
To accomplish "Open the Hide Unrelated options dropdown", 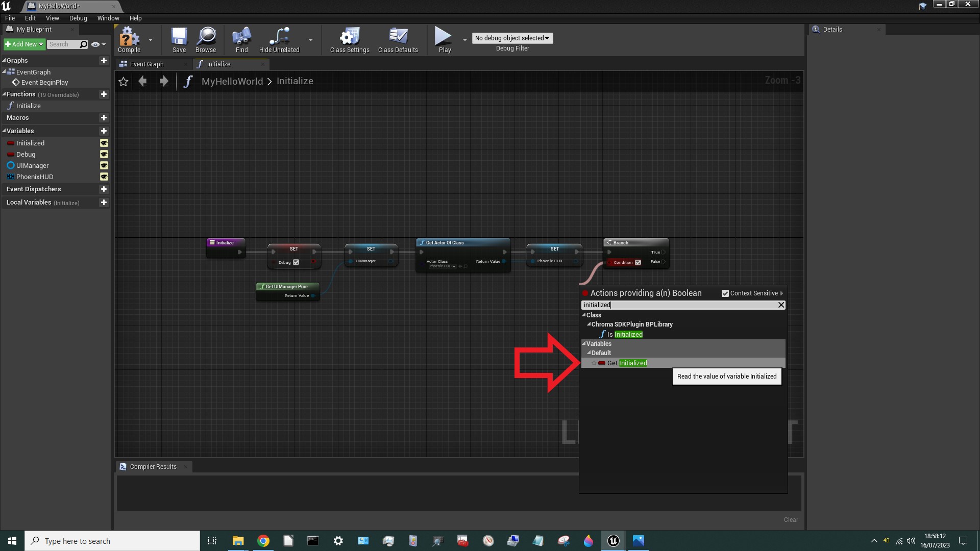I will (311, 39).
